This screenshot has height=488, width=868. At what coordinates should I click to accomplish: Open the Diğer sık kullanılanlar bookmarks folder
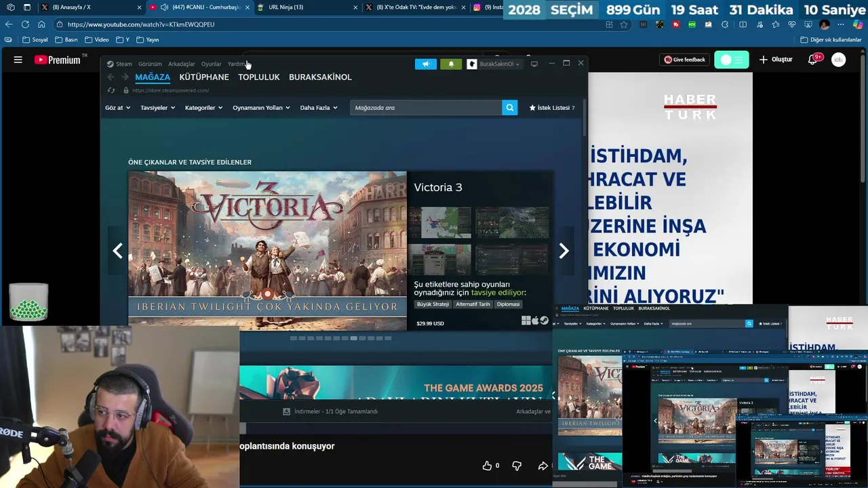[x=831, y=40]
